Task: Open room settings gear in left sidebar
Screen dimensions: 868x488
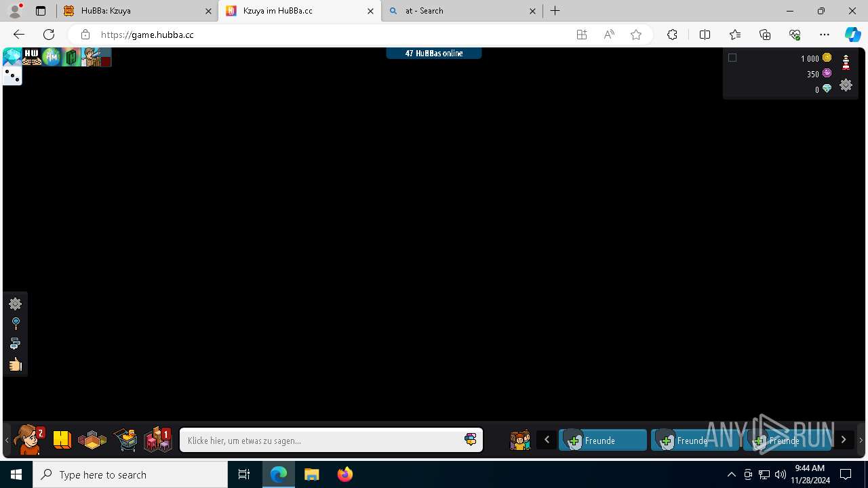Action: pyautogui.click(x=16, y=304)
